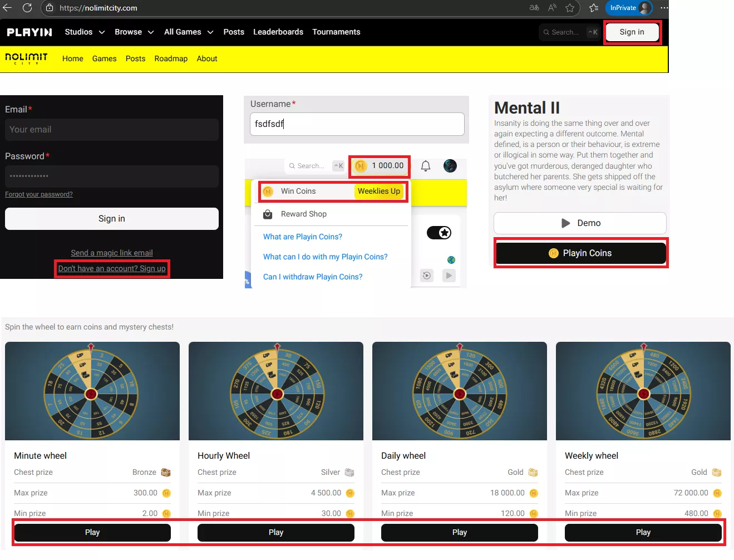734x560 pixels.
Task: Play the Weekly wheel
Action: 643,533
